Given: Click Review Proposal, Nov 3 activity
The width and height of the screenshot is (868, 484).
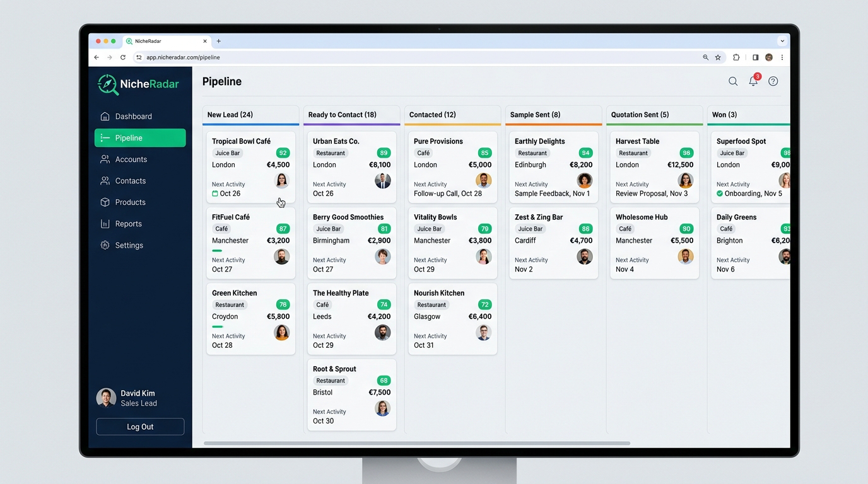Looking at the screenshot, I should (x=652, y=193).
